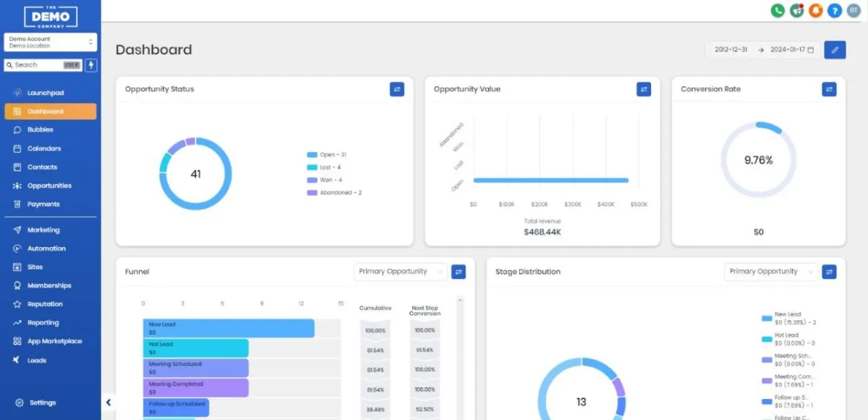868x420 pixels.
Task: Collapse the sidebar with the chevron
Action: [x=109, y=403]
